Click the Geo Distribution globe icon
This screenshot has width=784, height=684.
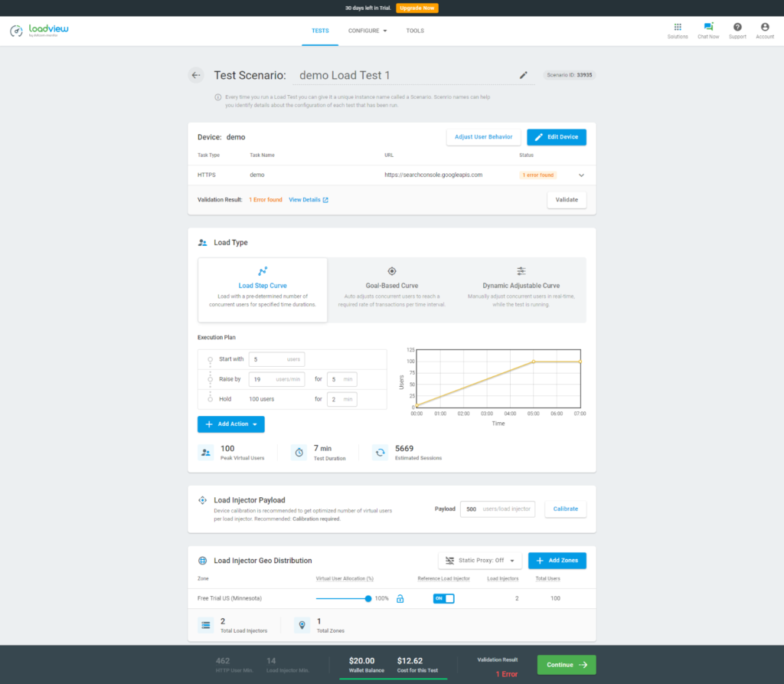(x=202, y=561)
